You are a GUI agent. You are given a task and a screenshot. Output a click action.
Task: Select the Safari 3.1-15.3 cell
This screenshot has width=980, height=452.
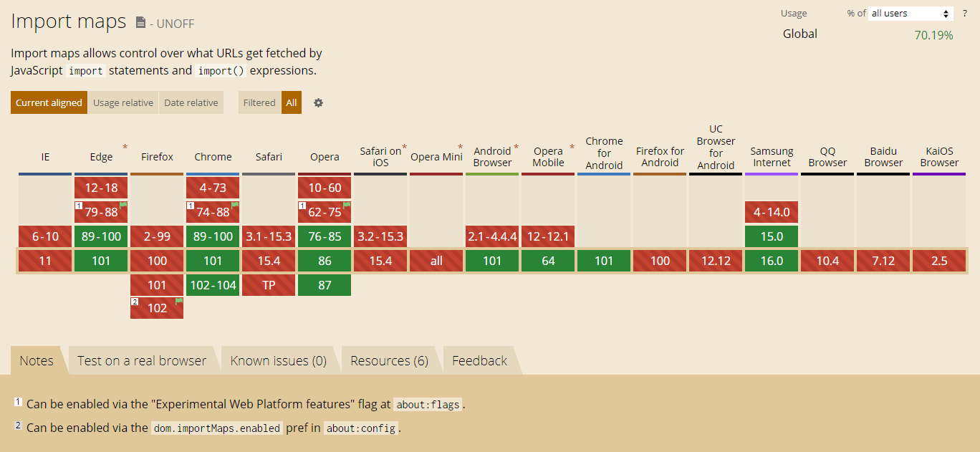coord(269,236)
